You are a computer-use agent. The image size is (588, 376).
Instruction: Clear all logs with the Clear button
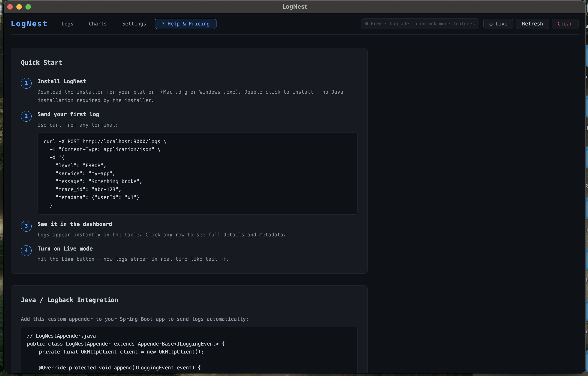(x=565, y=24)
